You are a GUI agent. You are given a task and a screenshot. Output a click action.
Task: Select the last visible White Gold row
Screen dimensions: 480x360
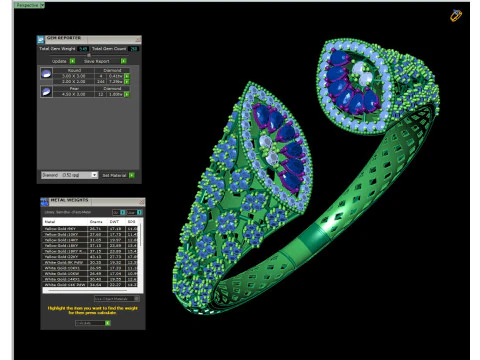[90, 285]
